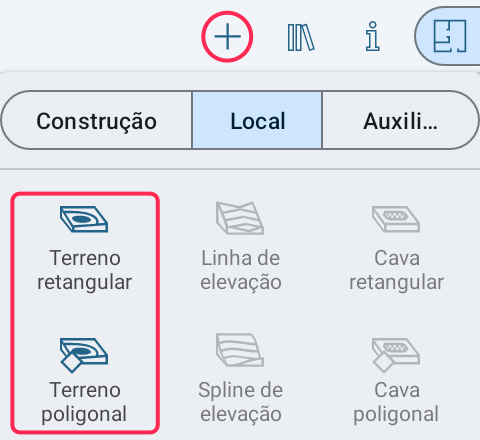Screen dimensions: 480x440
Task: Click the Cava retangular text label
Action: pyautogui.click(x=397, y=270)
